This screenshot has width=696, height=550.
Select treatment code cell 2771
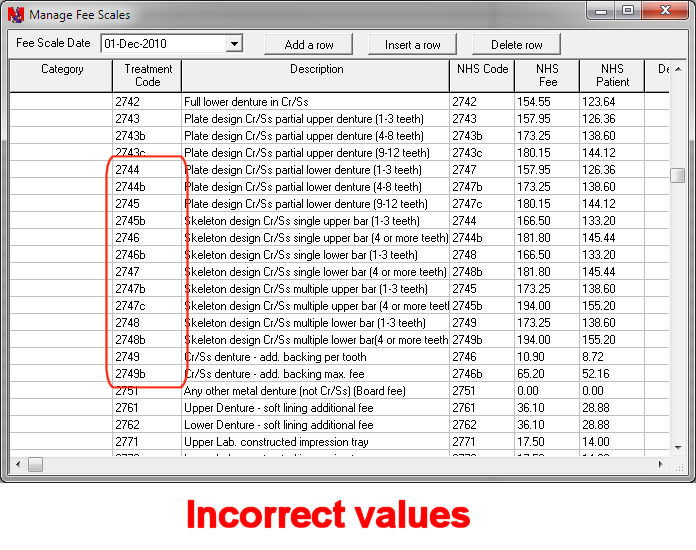tap(147, 442)
